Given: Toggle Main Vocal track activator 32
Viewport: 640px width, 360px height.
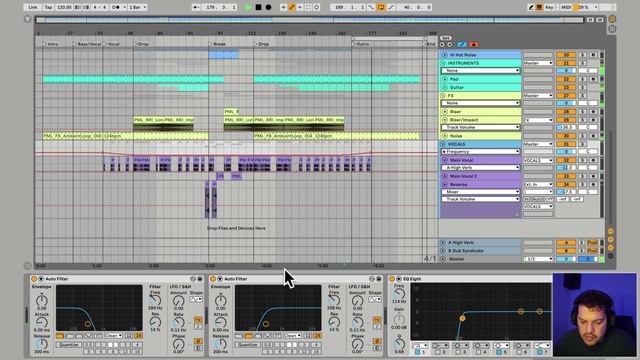Looking at the screenshot, I should point(566,160).
